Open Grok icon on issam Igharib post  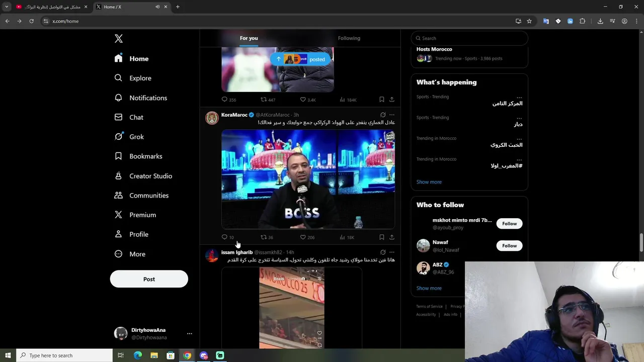click(x=383, y=252)
